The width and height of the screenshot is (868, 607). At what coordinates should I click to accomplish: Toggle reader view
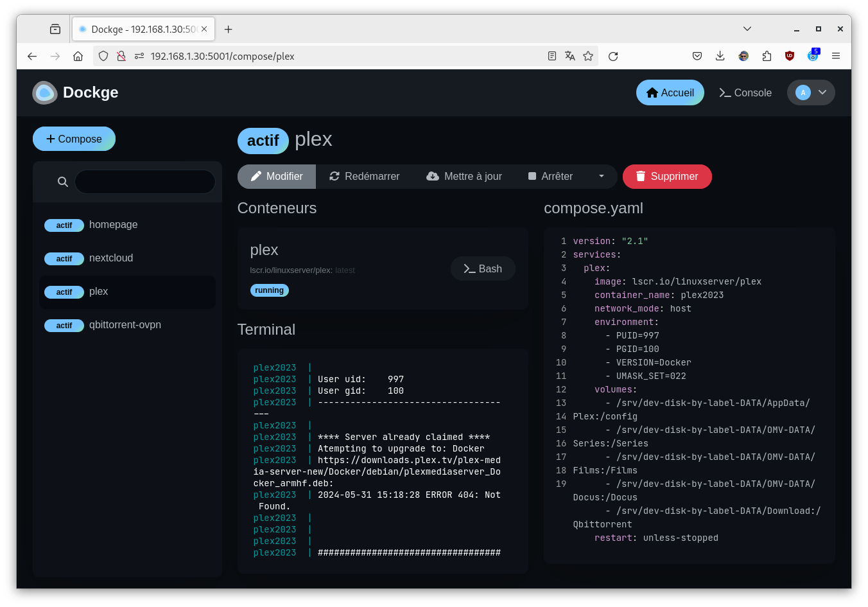[x=552, y=56]
